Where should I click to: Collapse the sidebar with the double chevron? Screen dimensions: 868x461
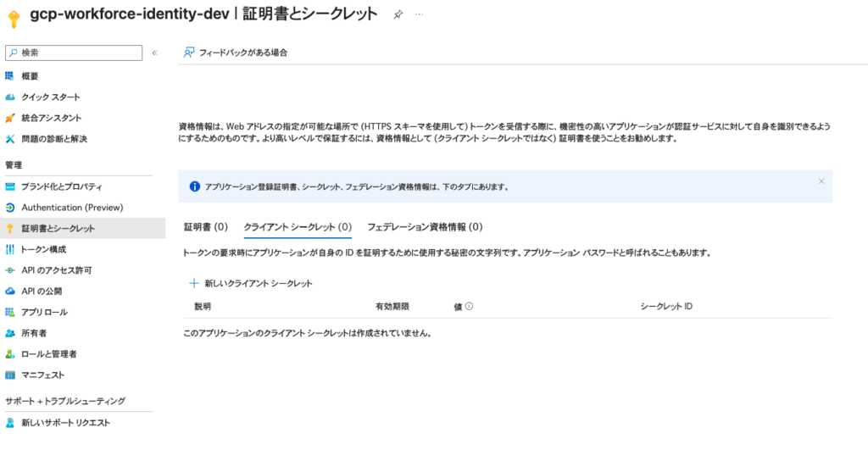(x=155, y=53)
